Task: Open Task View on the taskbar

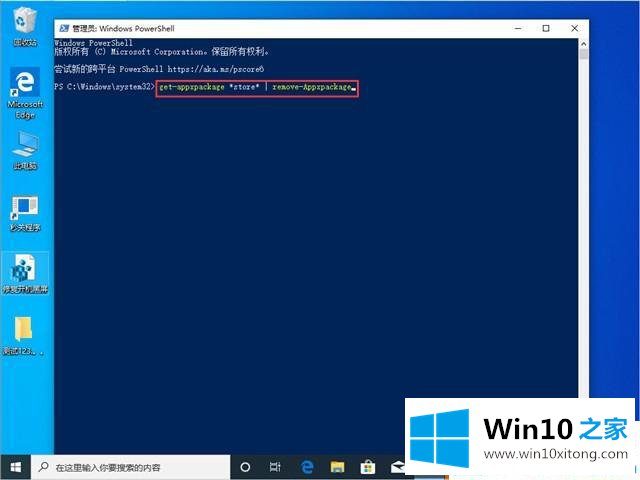Action: (276, 467)
